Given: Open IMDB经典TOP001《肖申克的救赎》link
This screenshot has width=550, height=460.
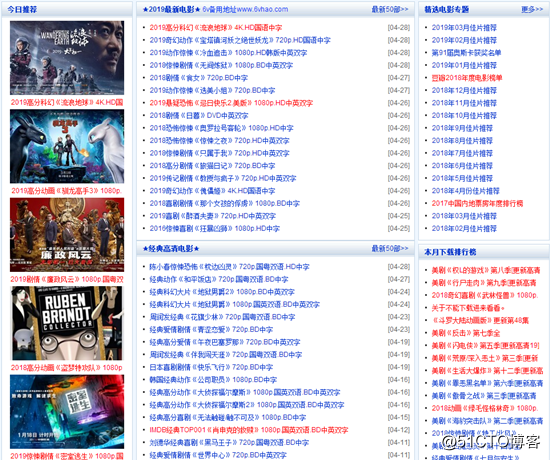Looking at the screenshot, I should pyautogui.click(x=249, y=430).
